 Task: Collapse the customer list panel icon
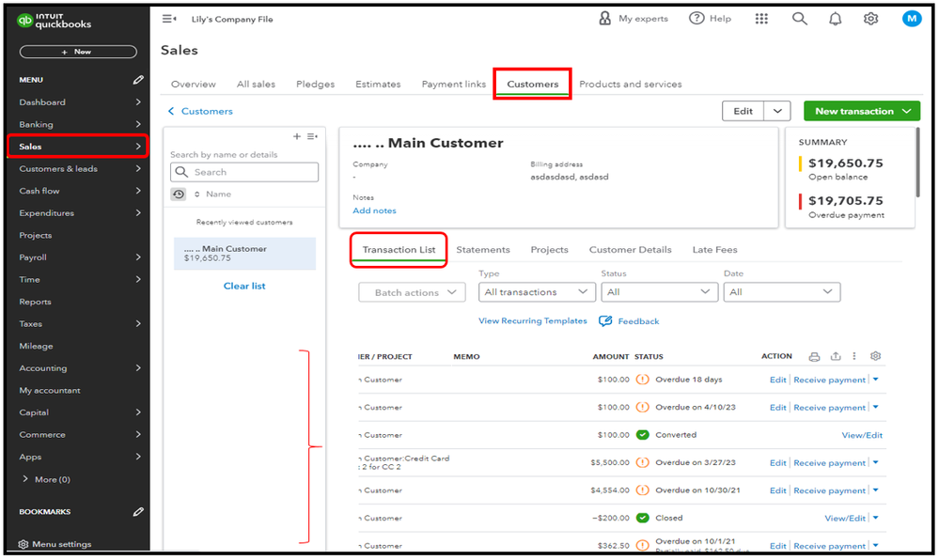click(312, 137)
